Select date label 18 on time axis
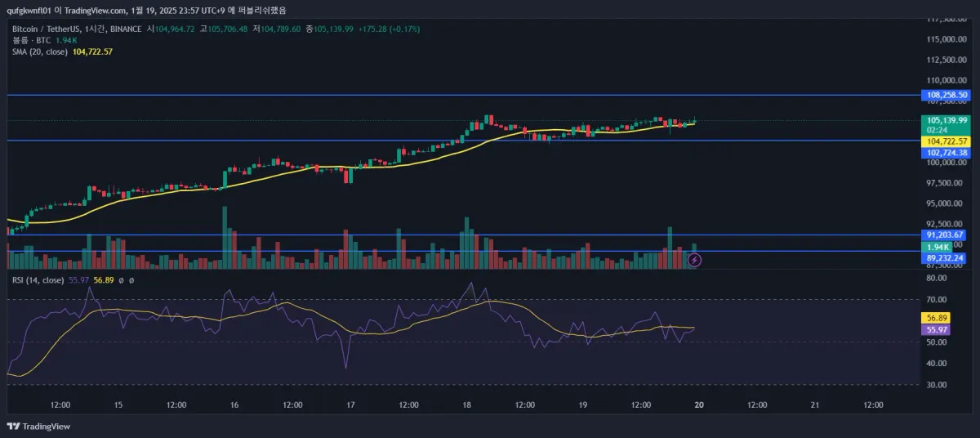This screenshot has width=980, height=438. pyautogui.click(x=466, y=404)
